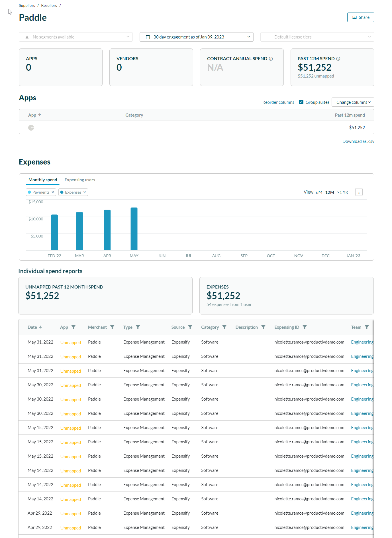The image size is (392, 538).
Task: Open the chart three-dot options menu
Action: tap(359, 192)
